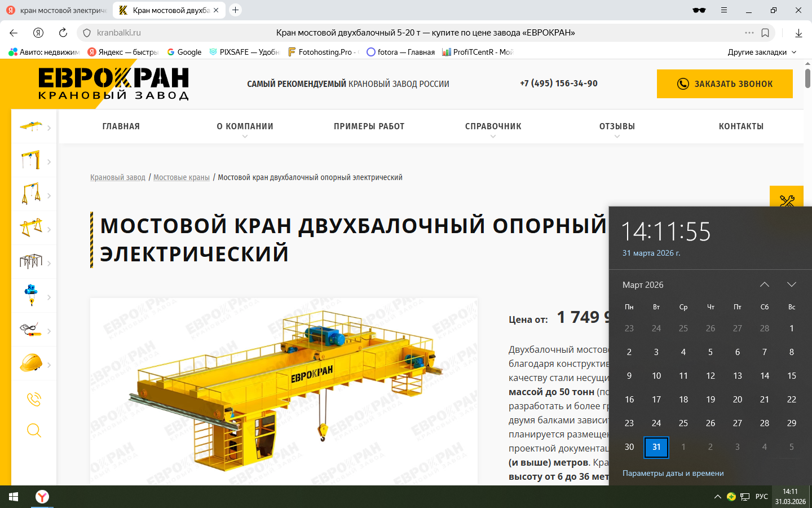Click the steel structure frame sidebar icon
Image resolution: width=812 pixels, height=508 pixels.
point(31,261)
